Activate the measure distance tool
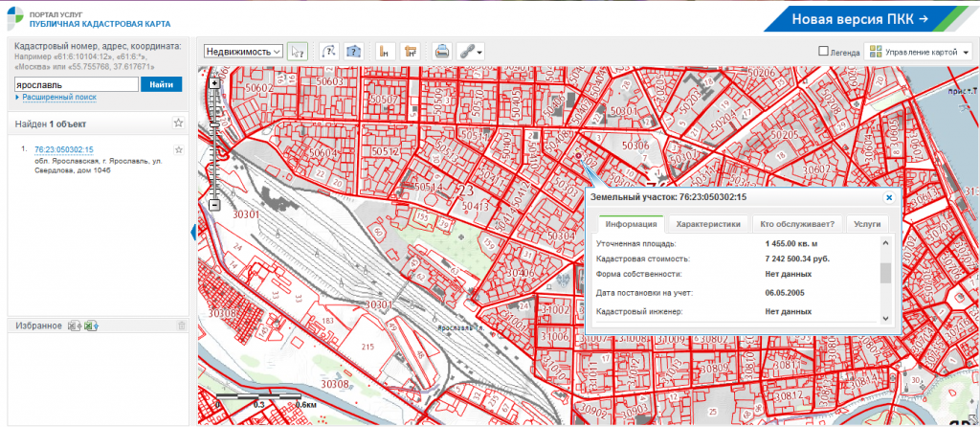980x427 pixels. pyautogui.click(x=384, y=52)
